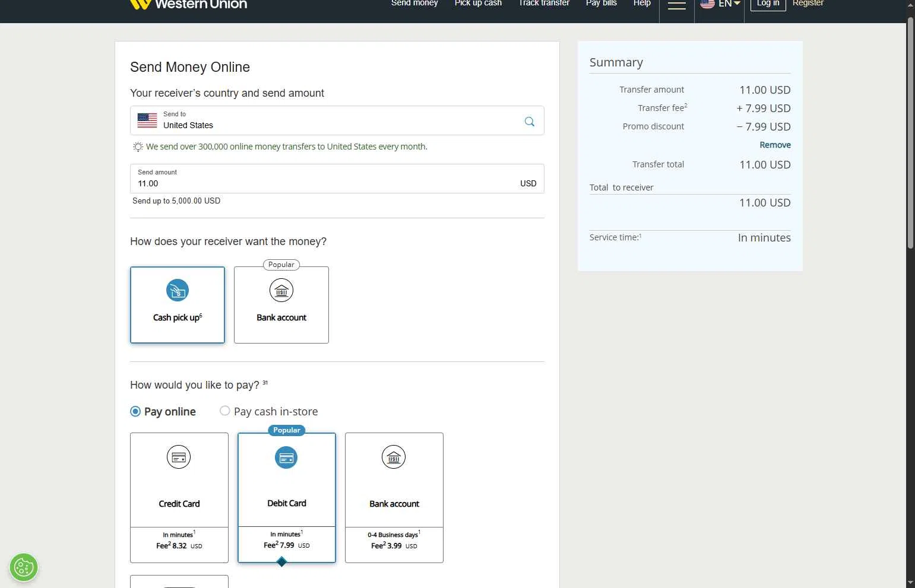Click the search icon in Send to field
This screenshot has height=588, width=915.
click(x=530, y=122)
